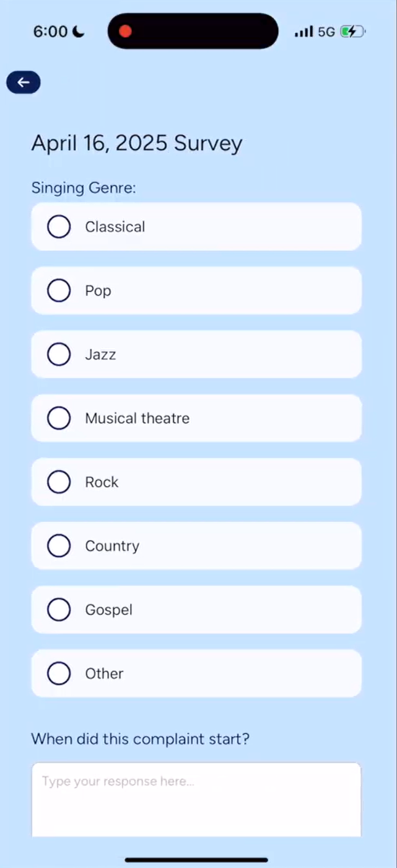Pick the Musical theatre radio option
The height and width of the screenshot is (868, 397).
[59, 418]
